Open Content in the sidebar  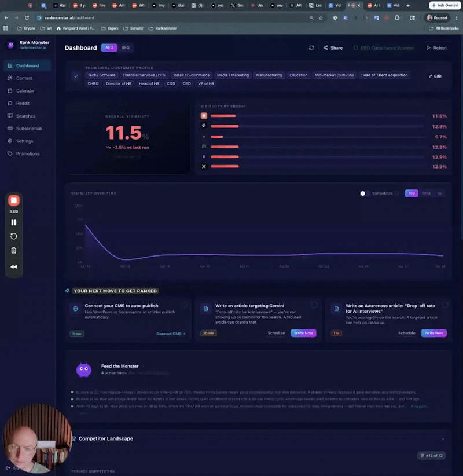coord(24,78)
